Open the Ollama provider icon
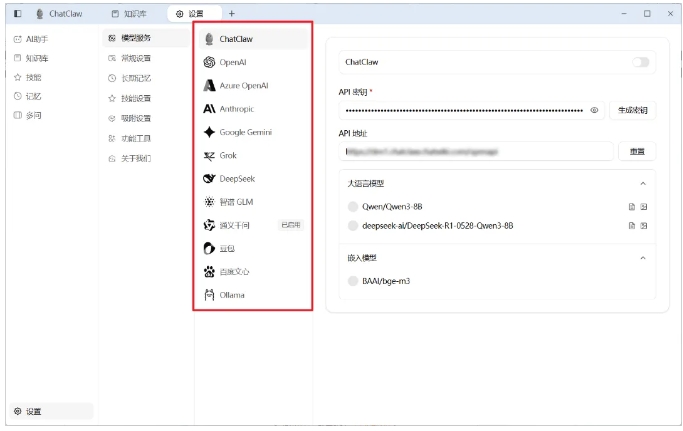Viewport: 683px width, 431px height. coord(209,295)
